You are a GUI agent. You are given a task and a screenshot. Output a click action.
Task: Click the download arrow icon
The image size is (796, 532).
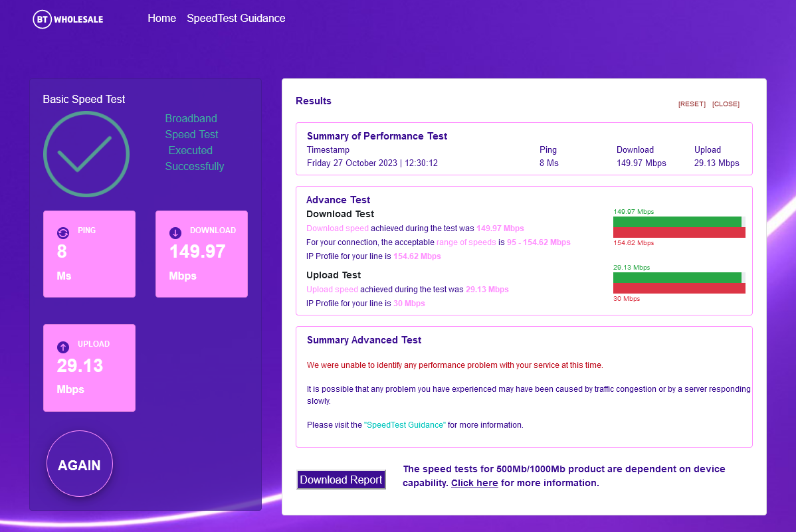[x=175, y=233]
